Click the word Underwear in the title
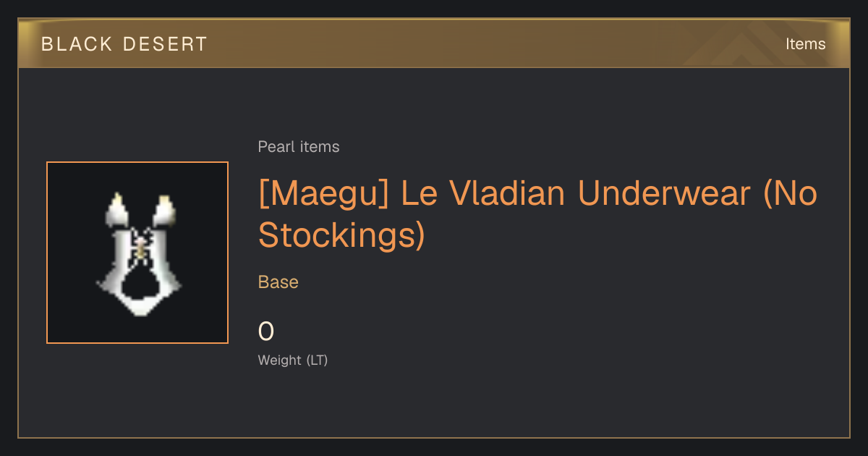Viewport: 868px width, 456px height. pos(665,194)
